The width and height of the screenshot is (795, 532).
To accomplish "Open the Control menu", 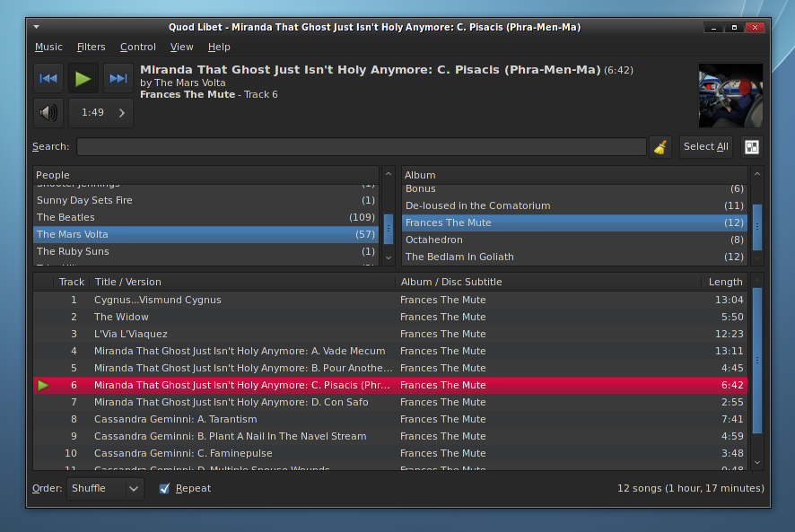I will click(x=138, y=47).
